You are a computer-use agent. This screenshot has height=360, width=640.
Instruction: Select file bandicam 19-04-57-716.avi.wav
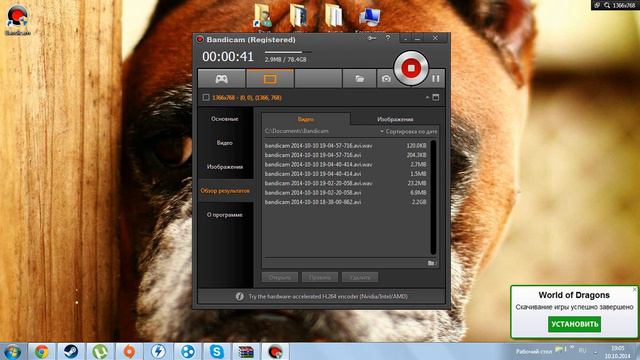tap(345, 146)
